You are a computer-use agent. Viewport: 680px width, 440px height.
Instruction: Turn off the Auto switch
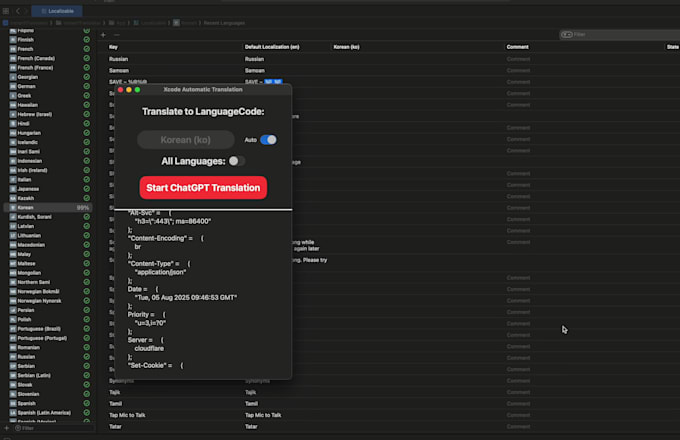pyautogui.click(x=268, y=140)
